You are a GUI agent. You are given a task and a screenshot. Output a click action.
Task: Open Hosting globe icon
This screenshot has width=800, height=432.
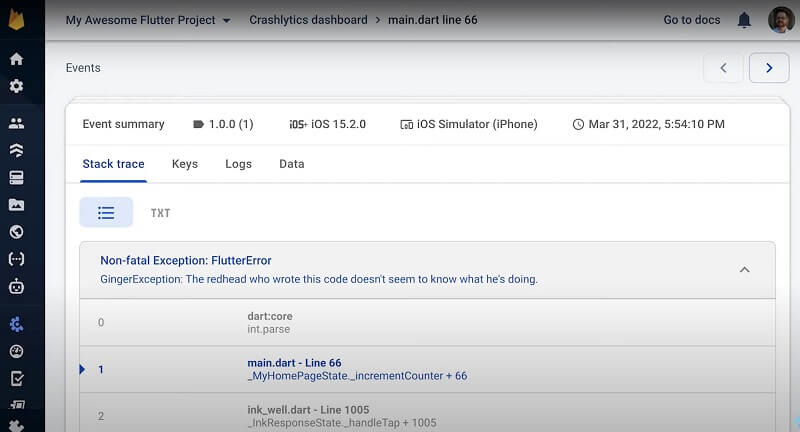click(16, 232)
